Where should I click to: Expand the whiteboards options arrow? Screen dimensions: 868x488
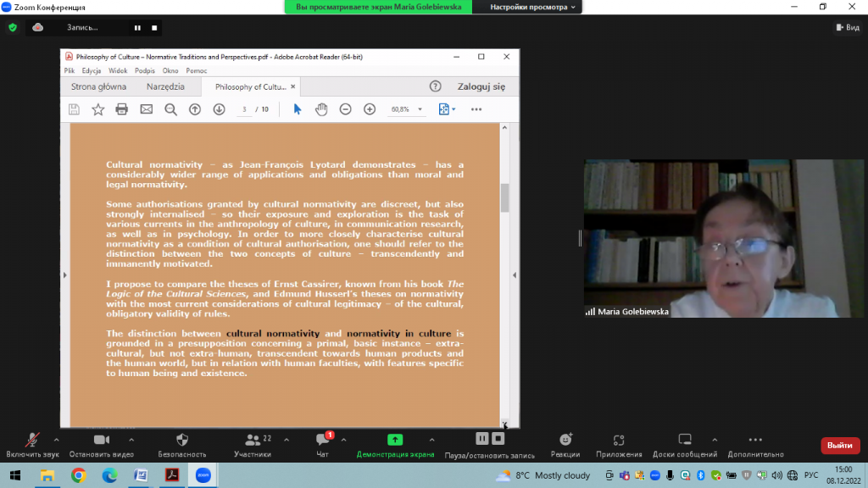[715, 440]
